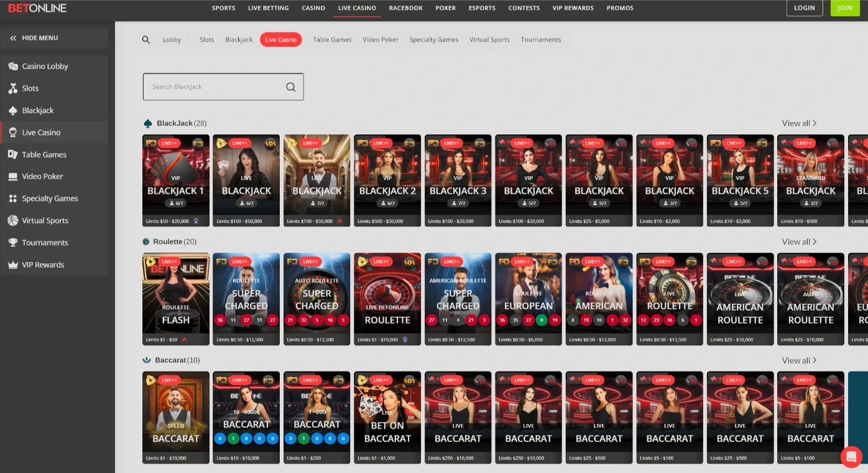Click the LOGIN button
This screenshot has width=868, height=473.
coord(805,8)
